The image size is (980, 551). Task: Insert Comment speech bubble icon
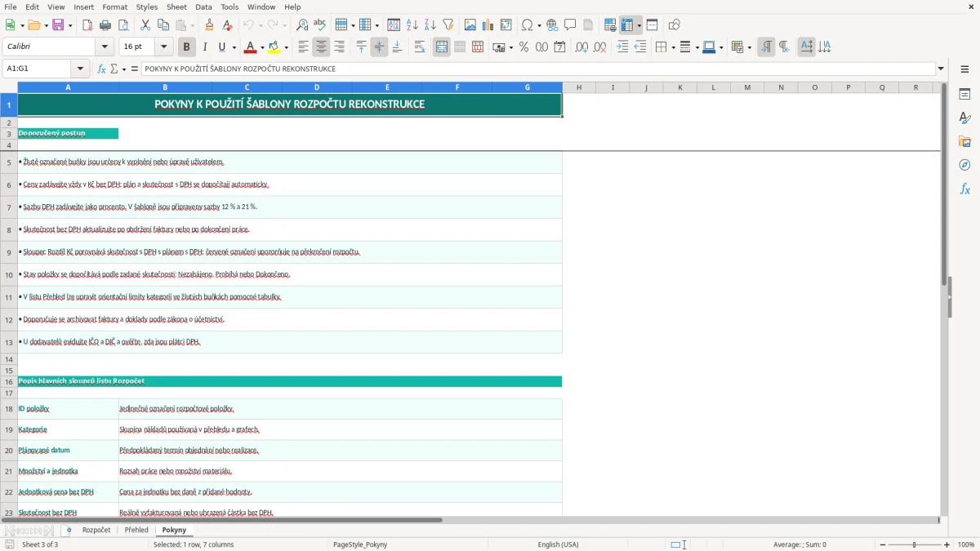[571, 25]
